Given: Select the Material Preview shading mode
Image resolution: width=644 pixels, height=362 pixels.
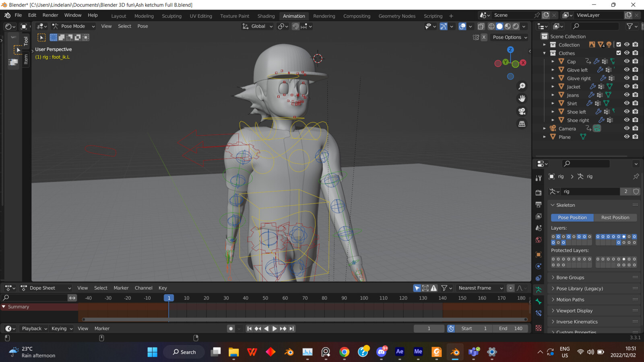Looking at the screenshot, I should pyautogui.click(x=508, y=26).
